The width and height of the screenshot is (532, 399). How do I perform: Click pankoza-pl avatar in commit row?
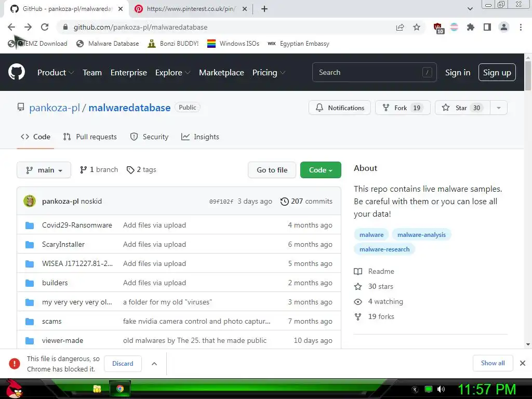[30, 201]
